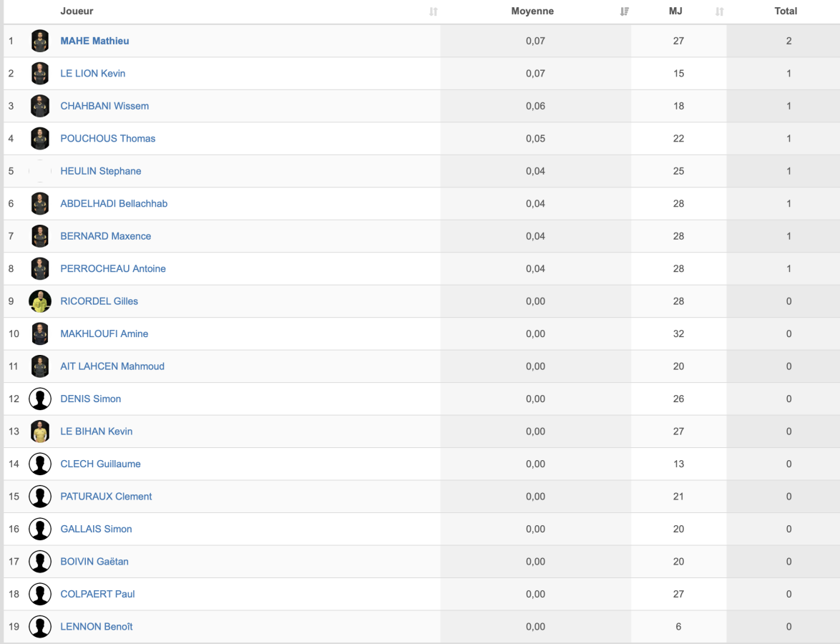Select the POUCHOUS Thomas link
The width and height of the screenshot is (840, 644).
[x=107, y=138]
